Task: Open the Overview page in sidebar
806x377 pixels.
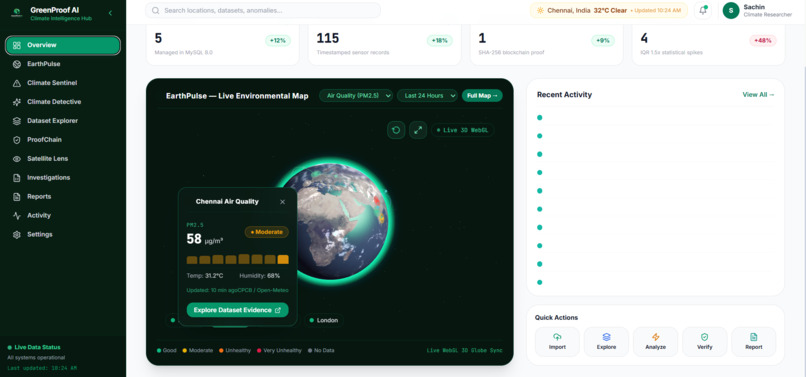Action: tap(63, 45)
